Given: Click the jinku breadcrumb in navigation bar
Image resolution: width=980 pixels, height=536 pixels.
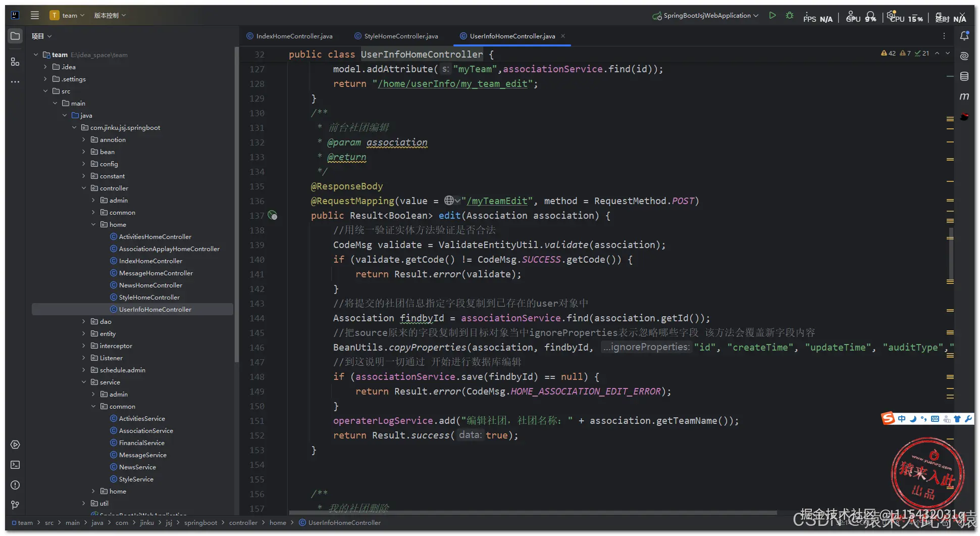Looking at the screenshot, I should pos(147,522).
